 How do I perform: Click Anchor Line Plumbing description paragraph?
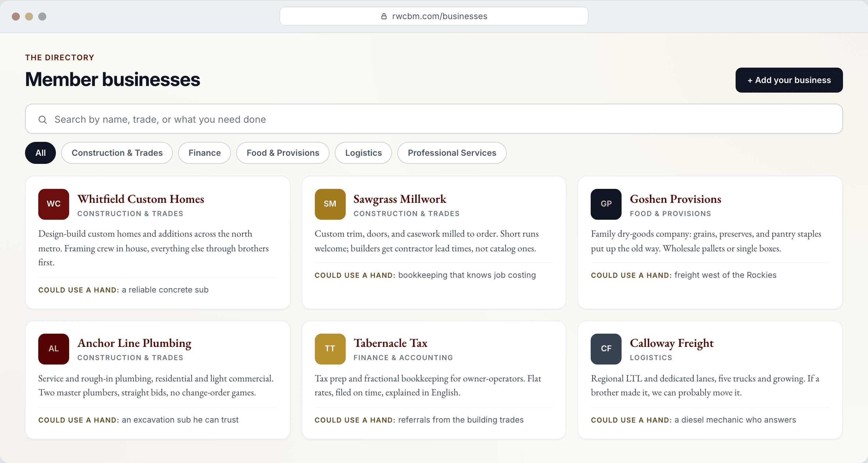pos(156,385)
